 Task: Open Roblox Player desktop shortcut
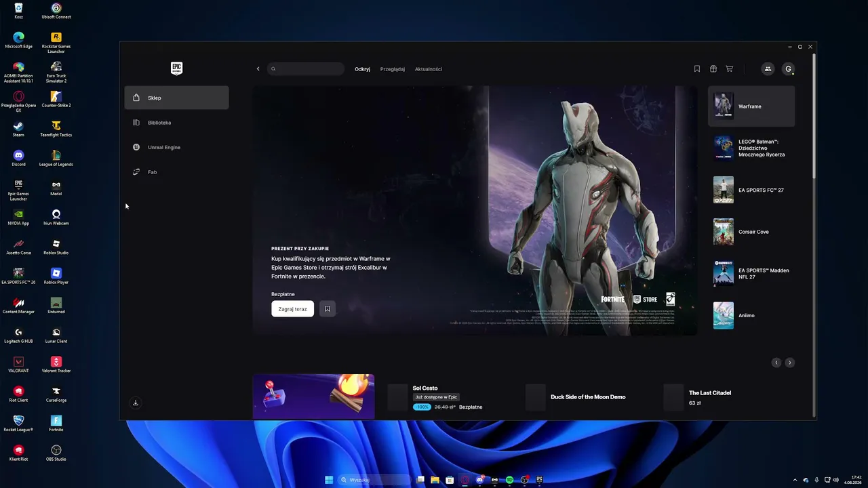point(56,276)
